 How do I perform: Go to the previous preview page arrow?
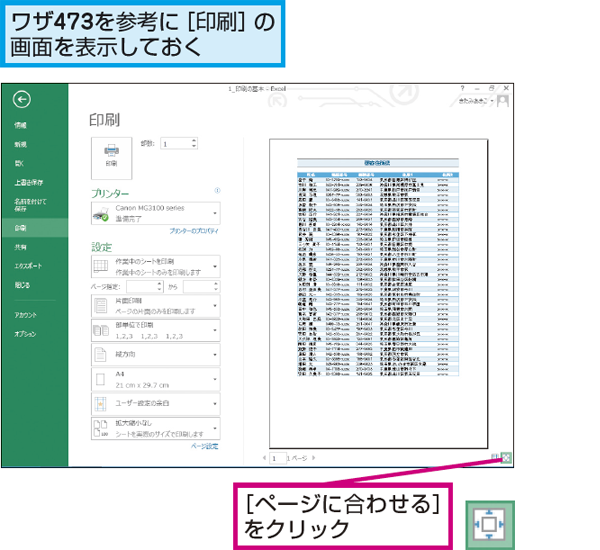click(x=264, y=458)
